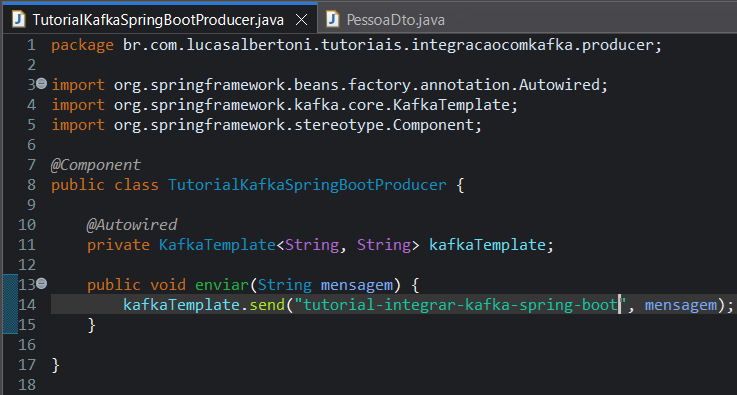737x395 pixels.
Task: Close the TutorialKafkaSpringBootProducer.java editor tab
Action: coord(301,20)
